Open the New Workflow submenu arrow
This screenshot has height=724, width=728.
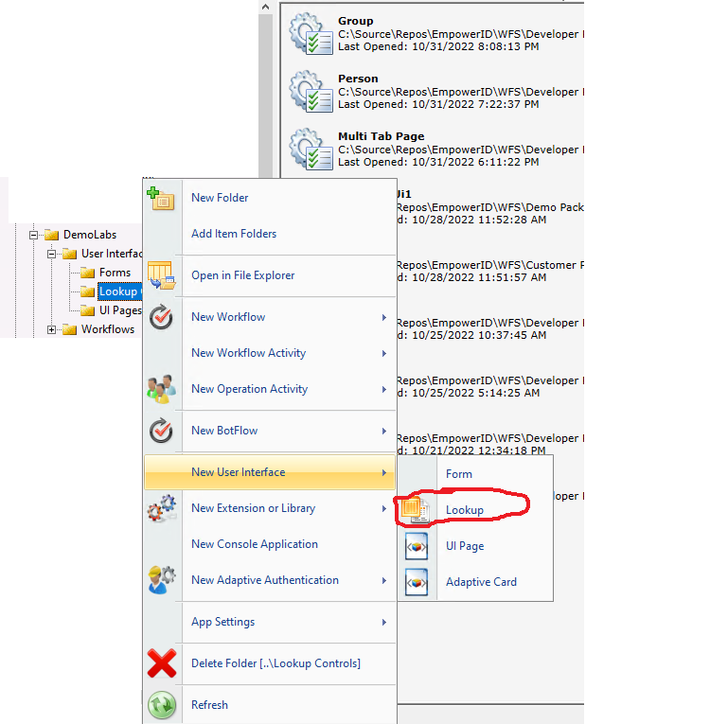point(384,317)
